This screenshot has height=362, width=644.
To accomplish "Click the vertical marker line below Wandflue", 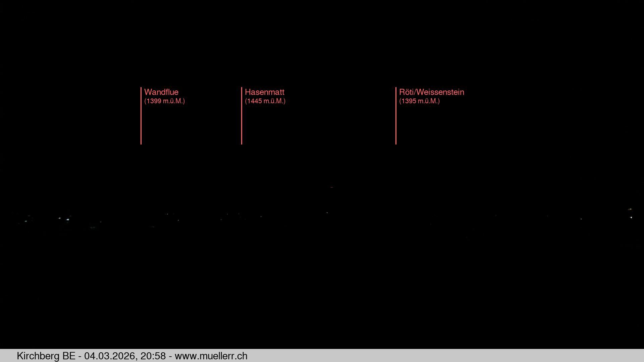I will coord(141,124).
